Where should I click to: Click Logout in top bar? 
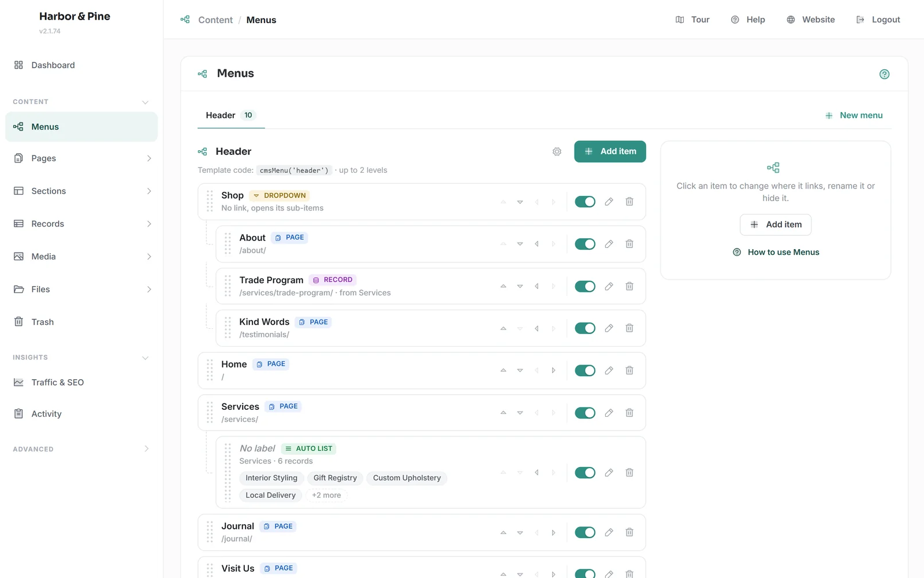pyautogui.click(x=878, y=20)
